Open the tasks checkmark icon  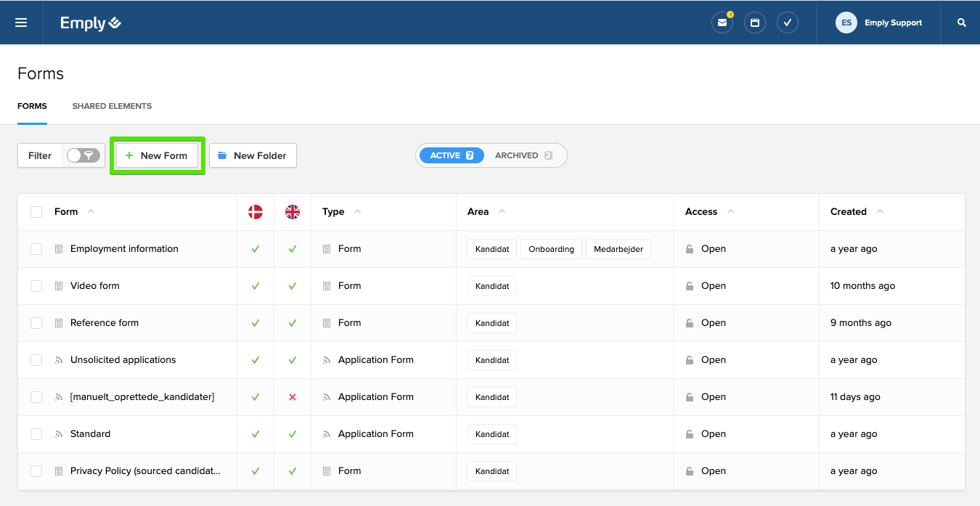coord(788,23)
